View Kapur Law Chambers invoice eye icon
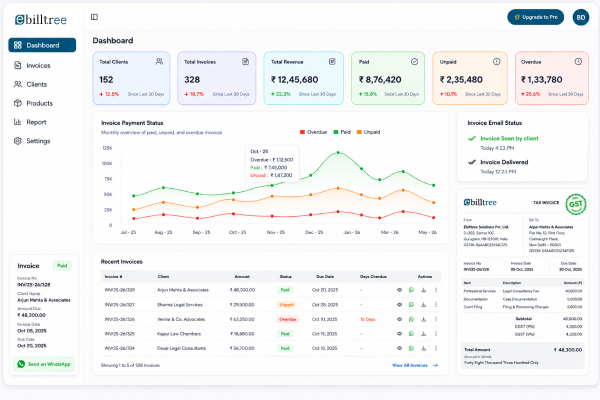The width and height of the screenshot is (600, 400). click(399, 333)
